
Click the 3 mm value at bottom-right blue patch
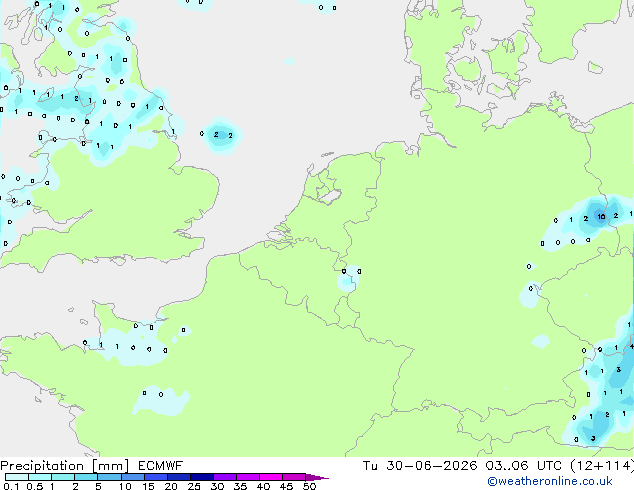[x=593, y=438]
